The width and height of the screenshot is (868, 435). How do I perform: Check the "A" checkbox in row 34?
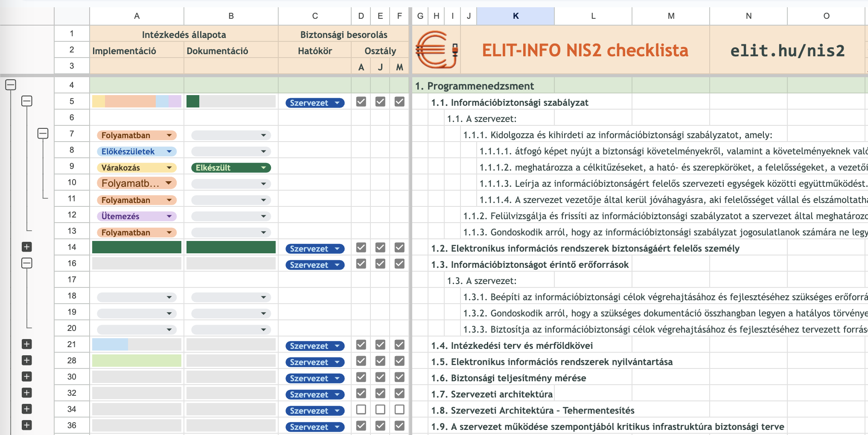pos(361,409)
